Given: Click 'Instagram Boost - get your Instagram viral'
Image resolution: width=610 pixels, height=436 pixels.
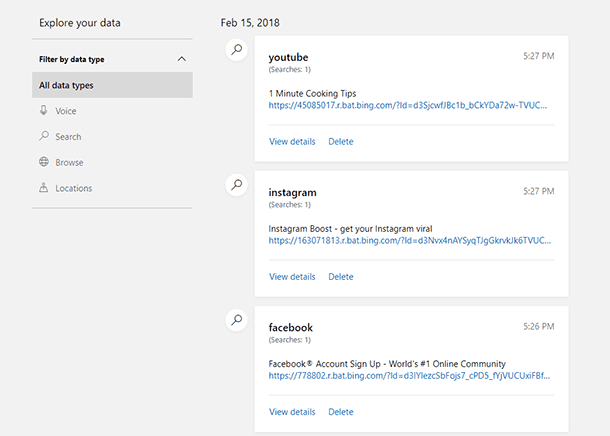Looking at the screenshot, I should click(351, 229).
